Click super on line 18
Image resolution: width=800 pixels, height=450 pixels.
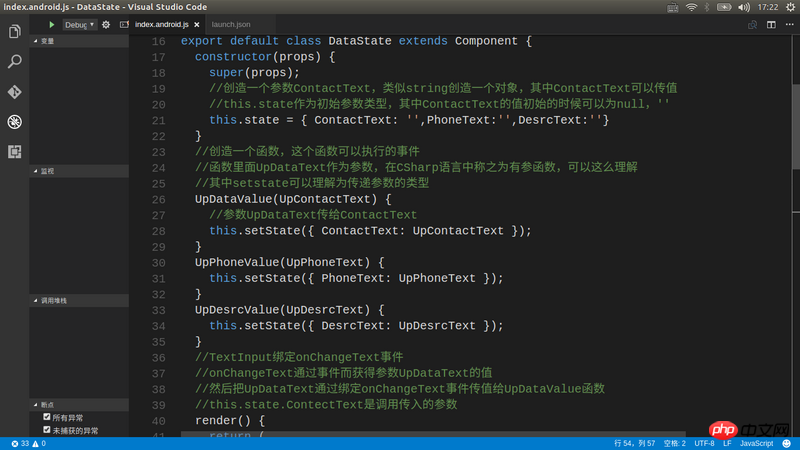pyautogui.click(x=226, y=72)
